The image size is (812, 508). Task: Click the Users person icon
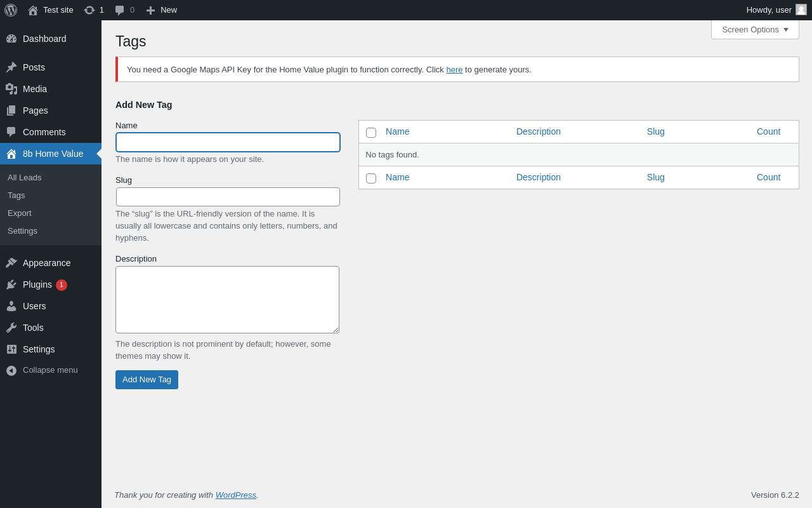point(11,306)
